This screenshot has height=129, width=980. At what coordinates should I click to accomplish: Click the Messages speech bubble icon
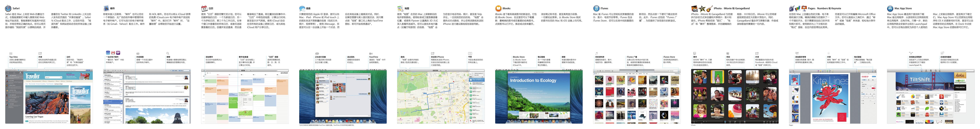[302, 8]
